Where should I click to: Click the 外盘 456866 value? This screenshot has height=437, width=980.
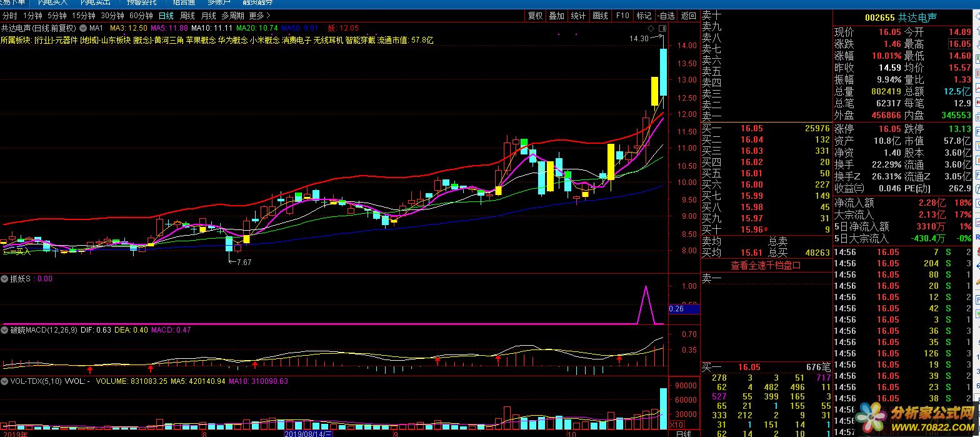(x=886, y=115)
